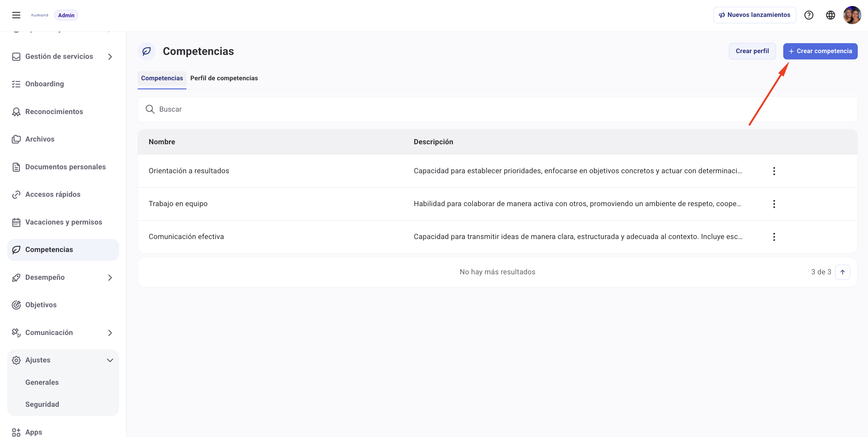Select the Objetivos target icon
Screen dimensions: 868x437
tap(16, 305)
